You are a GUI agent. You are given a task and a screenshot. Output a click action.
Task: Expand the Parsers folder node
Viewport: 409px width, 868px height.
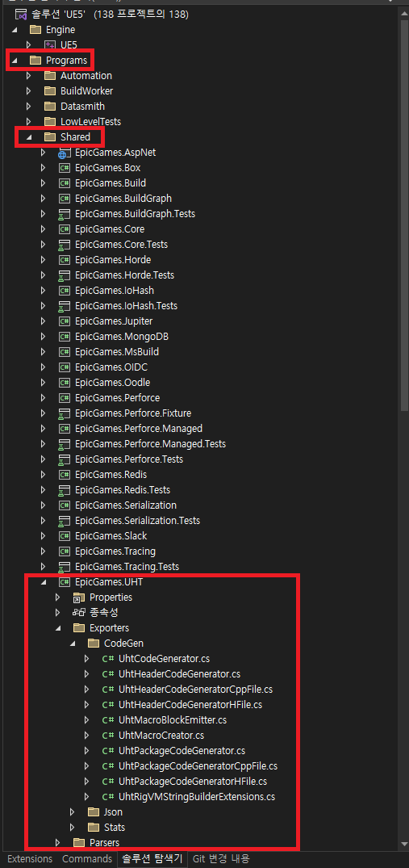click(x=58, y=842)
